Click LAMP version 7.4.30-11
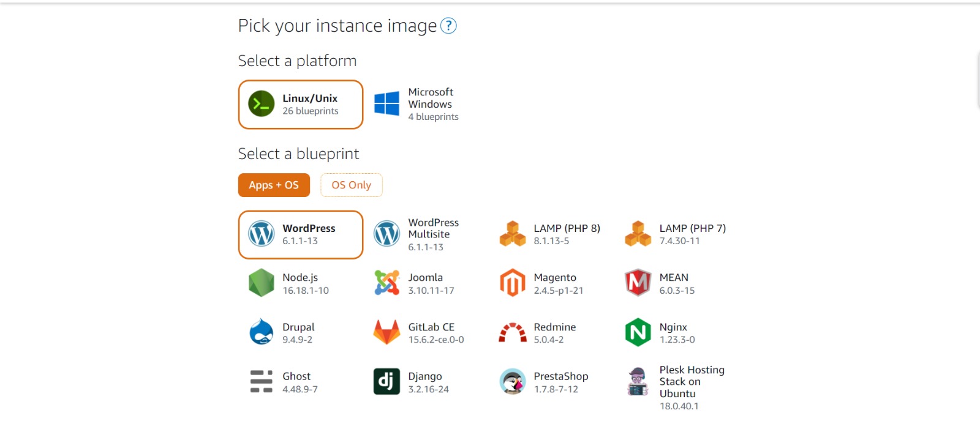This screenshot has width=980, height=421. point(679,241)
